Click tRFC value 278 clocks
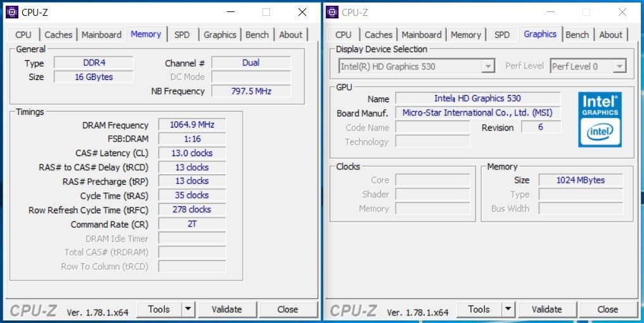Viewport: 644px width, 323px height. [192, 209]
